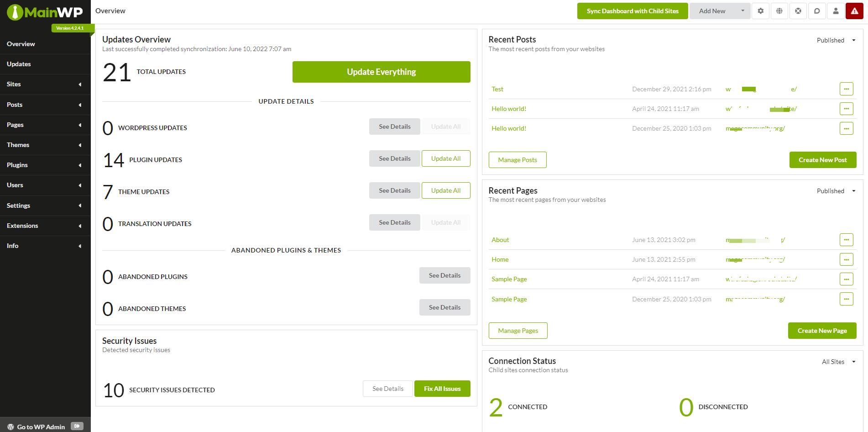Image resolution: width=868 pixels, height=432 pixels.
Task: Update All plugins
Action: (x=446, y=158)
